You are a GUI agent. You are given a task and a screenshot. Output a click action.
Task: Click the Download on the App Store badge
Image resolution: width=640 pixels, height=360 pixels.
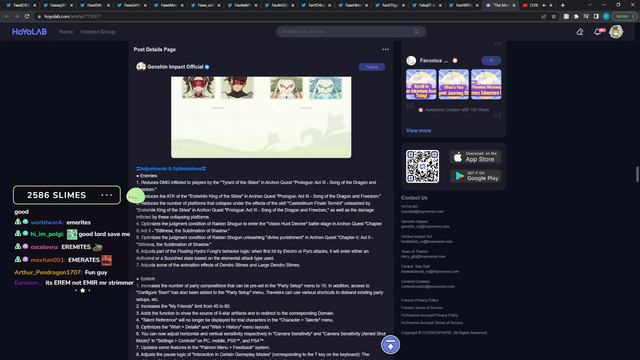coord(476,157)
